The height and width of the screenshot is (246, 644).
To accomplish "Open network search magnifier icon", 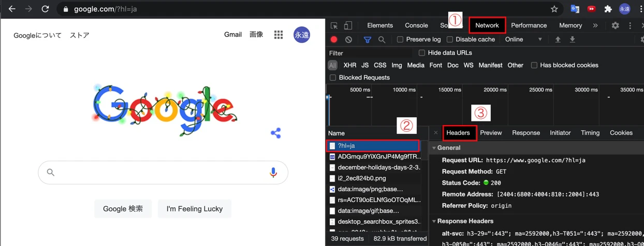I will point(382,39).
